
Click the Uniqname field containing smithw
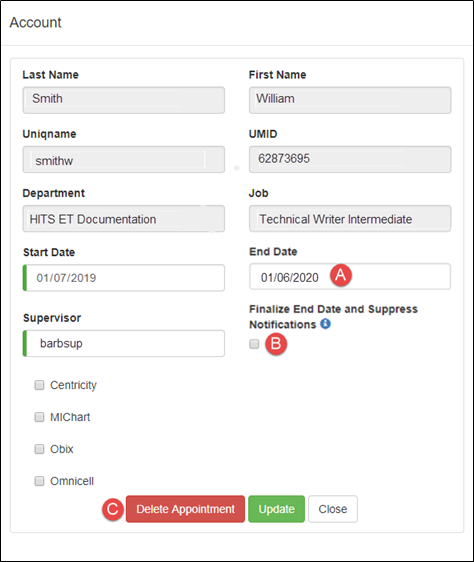tap(124, 159)
